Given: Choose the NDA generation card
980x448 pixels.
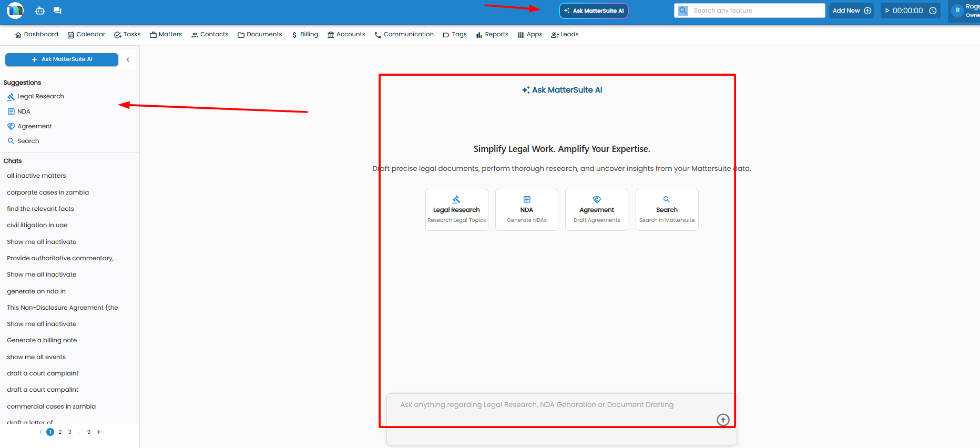Looking at the screenshot, I should [526, 210].
